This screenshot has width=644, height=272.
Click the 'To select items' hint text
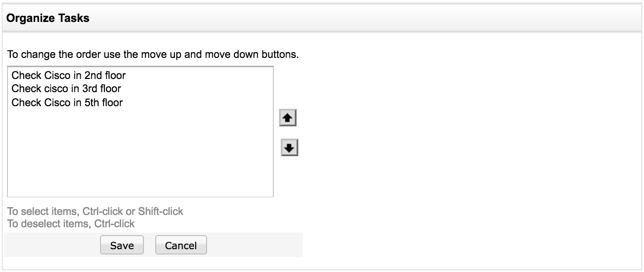point(95,211)
